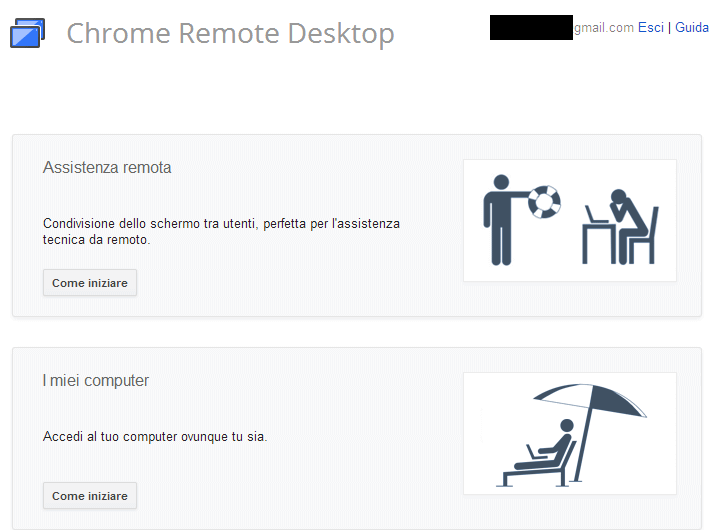
Task: Click the standing person holding the lifebuoy
Action: 498,220
